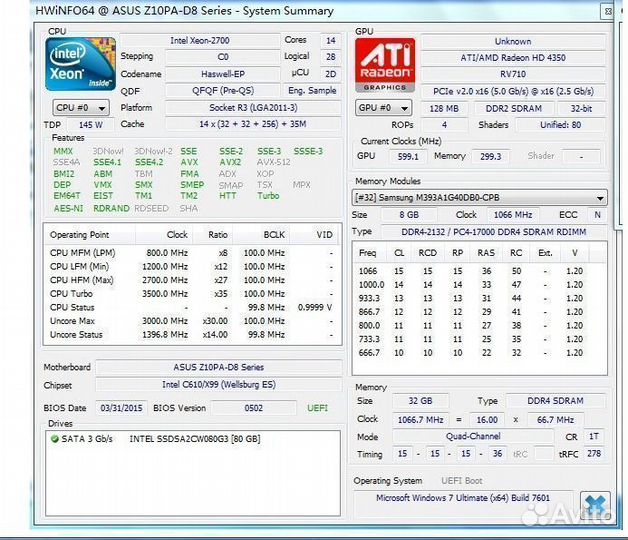The height and width of the screenshot is (540, 628).
Task: Click the Freq column header in timings table
Action: [x=368, y=253]
